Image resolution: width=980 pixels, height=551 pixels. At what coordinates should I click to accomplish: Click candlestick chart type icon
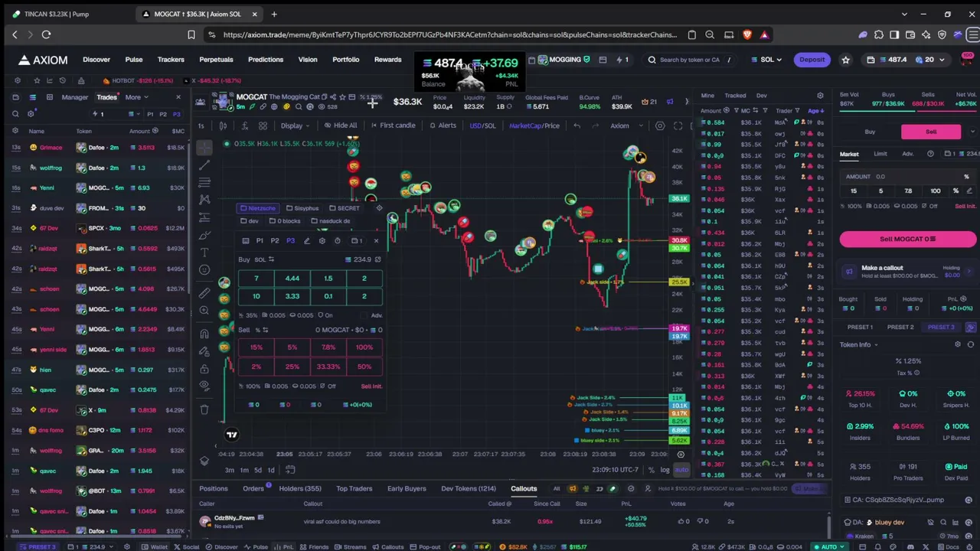(223, 126)
